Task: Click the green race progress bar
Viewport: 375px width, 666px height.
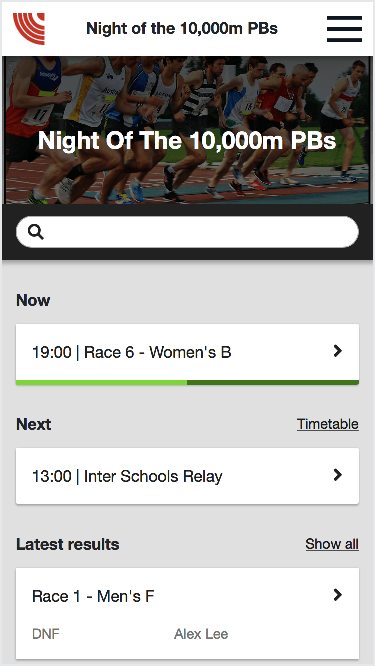Action: coord(187,383)
